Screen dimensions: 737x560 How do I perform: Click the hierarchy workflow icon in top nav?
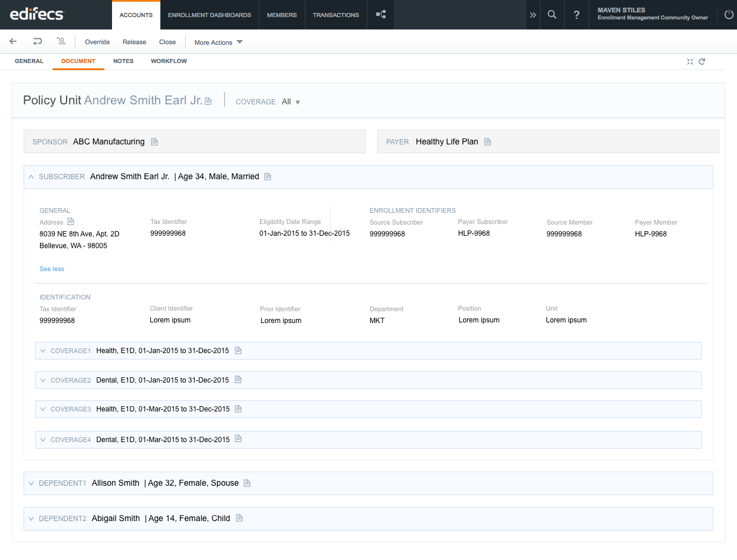(x=381, y=15)
